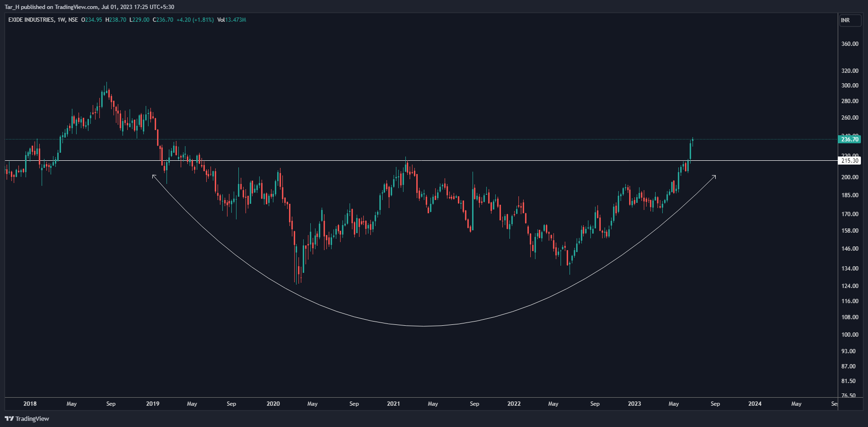Screen dimensions: 868x427
Task: Click the 100.00 price scale label
Action: click(x=850, y=335)
